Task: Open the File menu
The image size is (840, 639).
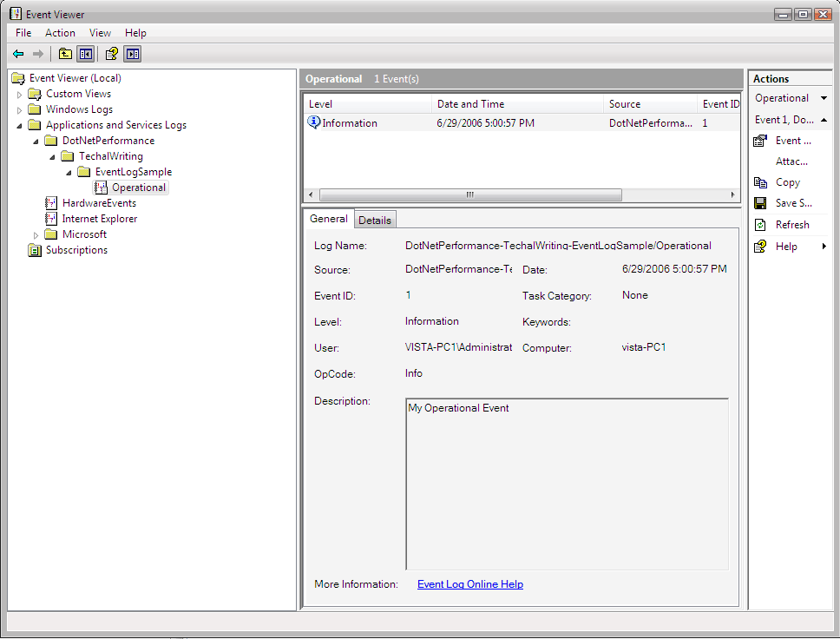Action: [x=23, y=33]
